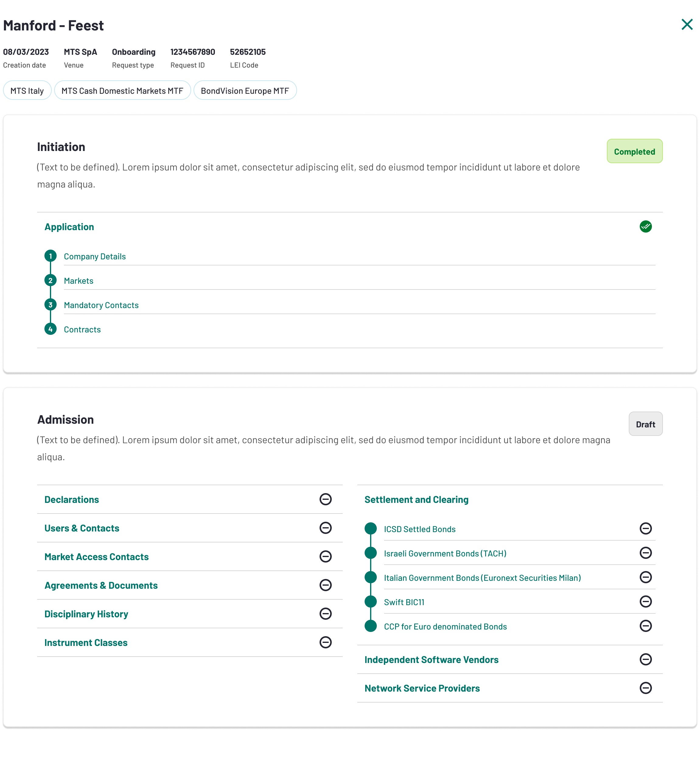Click Israeli Government Bonds timeline dot
Screen dimensions: 700x761
(370, 553)
